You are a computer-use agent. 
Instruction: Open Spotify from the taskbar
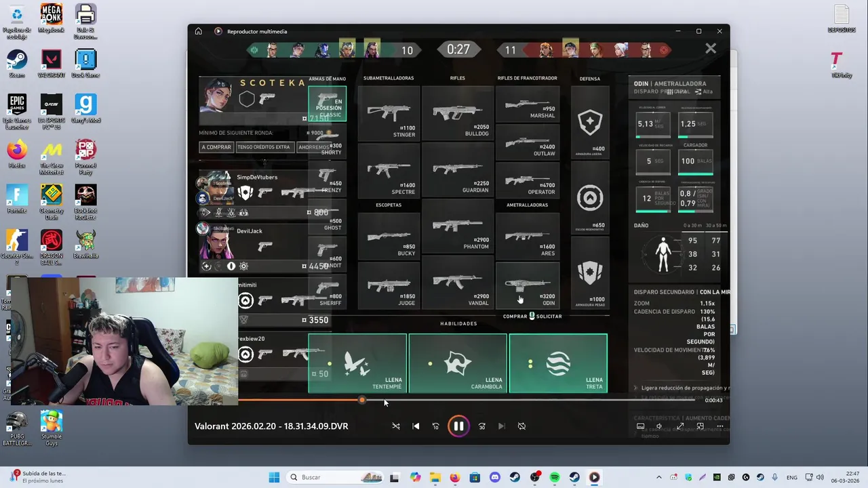pos(554,477)
